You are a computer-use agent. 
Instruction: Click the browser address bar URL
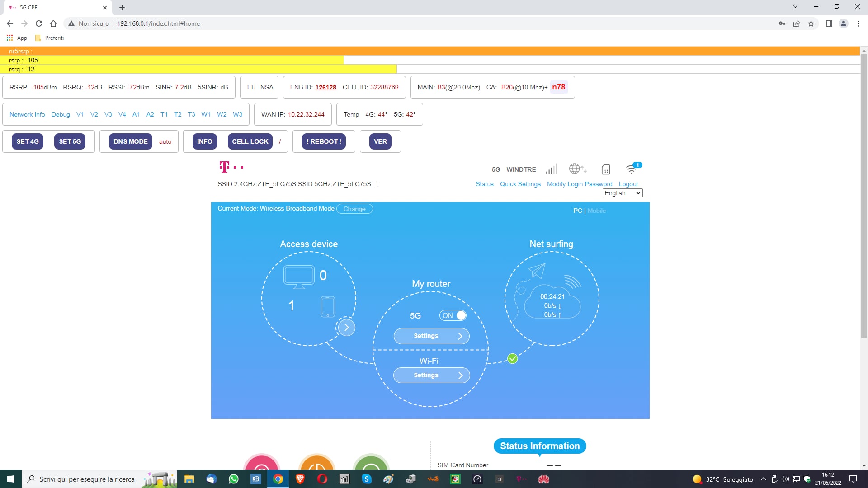[x=158, y=23]
